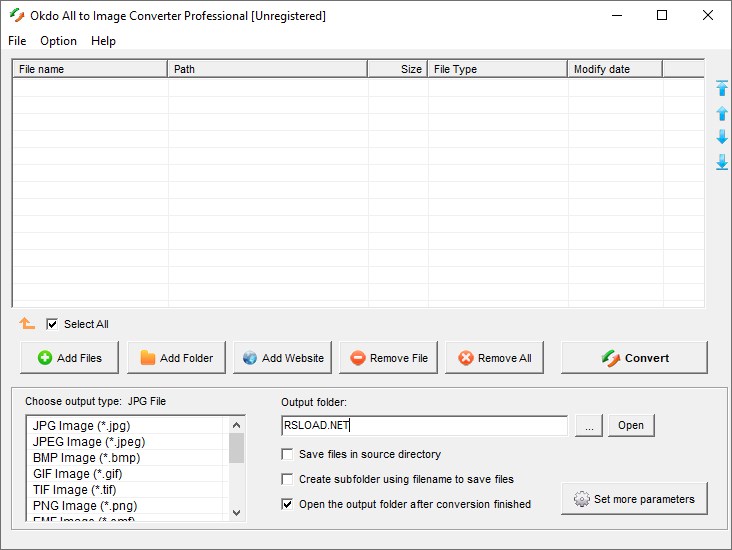
Task: Click the orange up-level arrow icon
Action: (27, 323)
